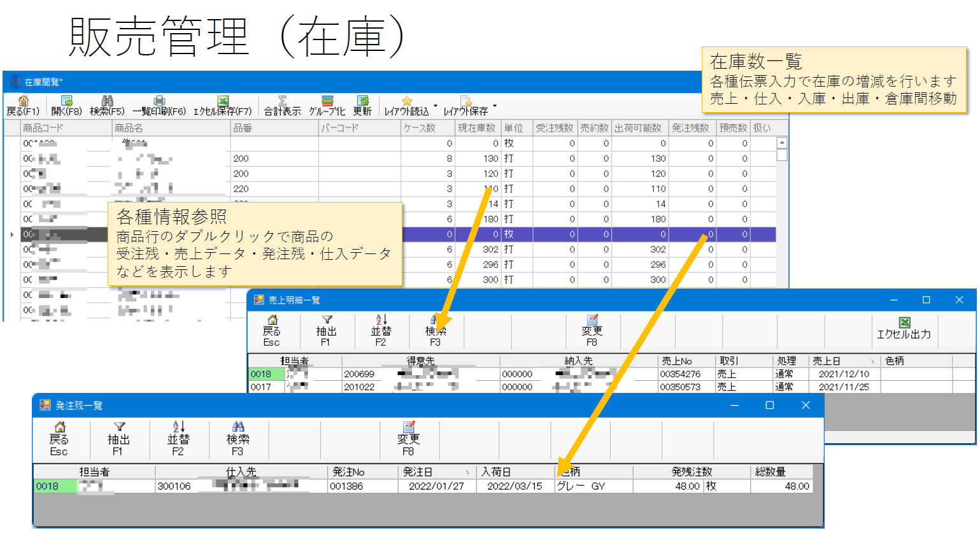Expand the レイアウト保存 dropdown arrow
The height and width of the screenshot is (533, 980).
[495, 106]
